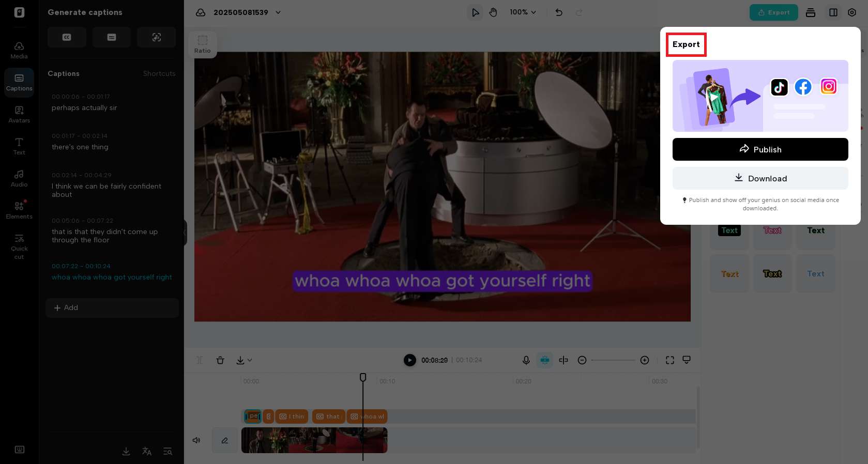
Task: Select the hand pan tool
Action: click(x=493, y=12)
